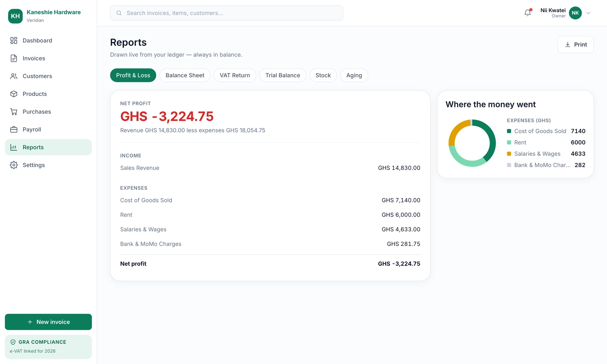Focus the search invoices input field
The height and width of the screenshot is (364, 607).
227,13
